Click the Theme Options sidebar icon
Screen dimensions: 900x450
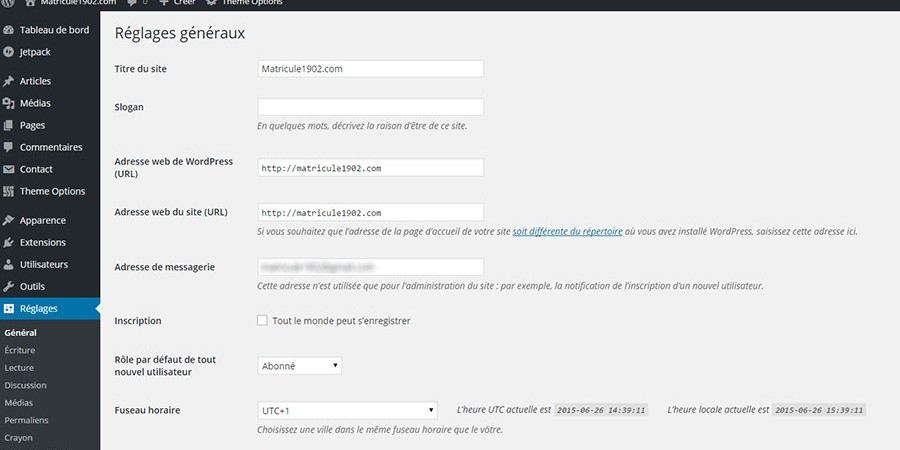[8, 191]
